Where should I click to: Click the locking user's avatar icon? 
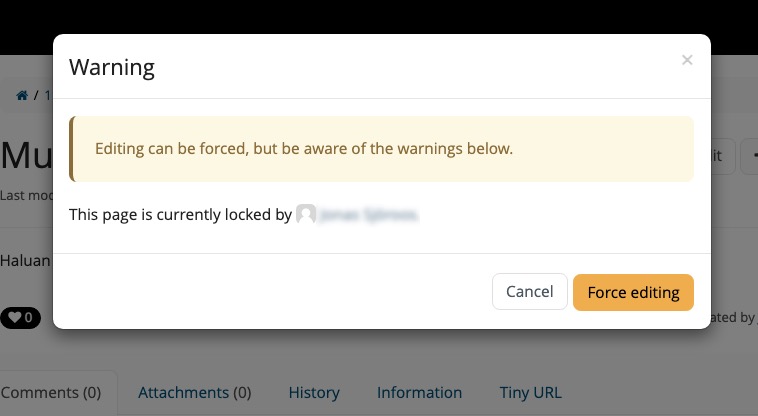[306, 214]
